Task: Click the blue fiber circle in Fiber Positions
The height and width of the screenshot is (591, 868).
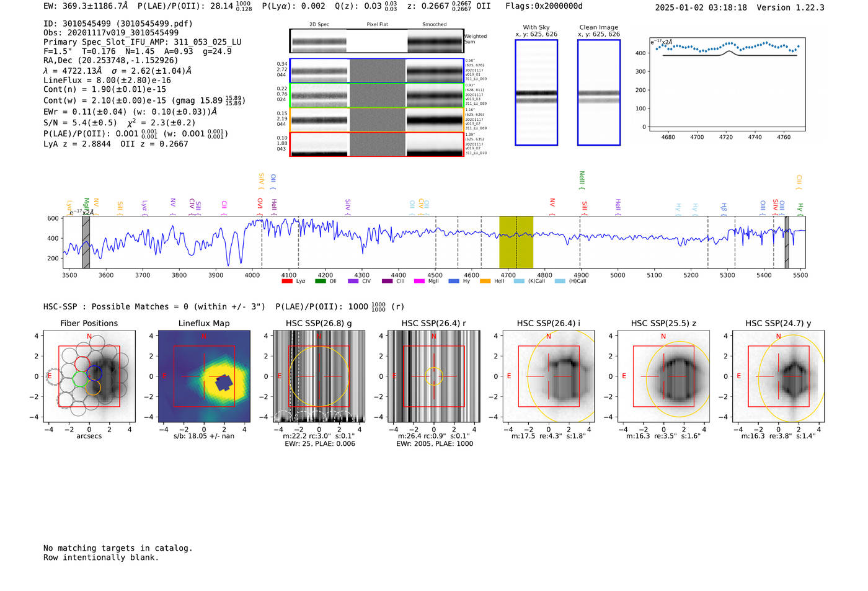Action: 94,373
